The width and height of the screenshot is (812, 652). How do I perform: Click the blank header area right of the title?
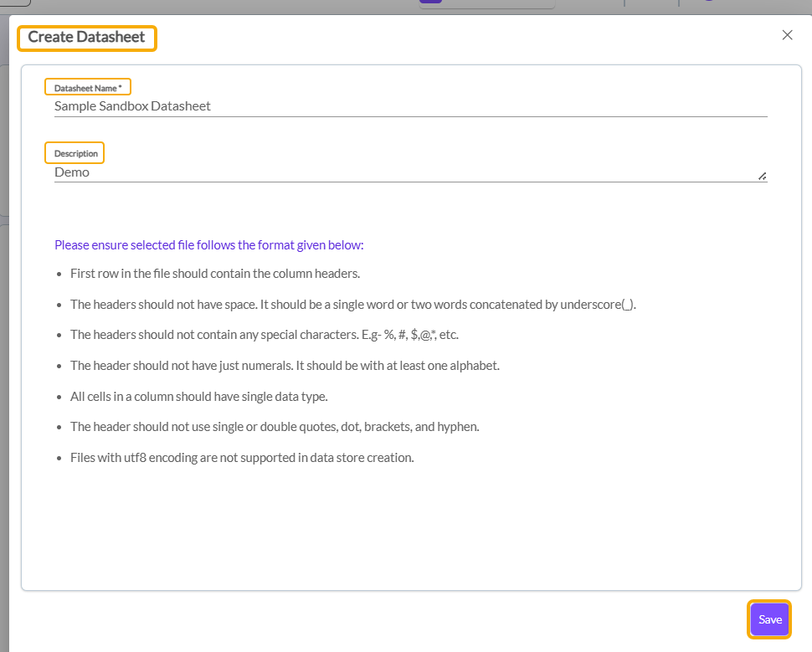point(460,38)
